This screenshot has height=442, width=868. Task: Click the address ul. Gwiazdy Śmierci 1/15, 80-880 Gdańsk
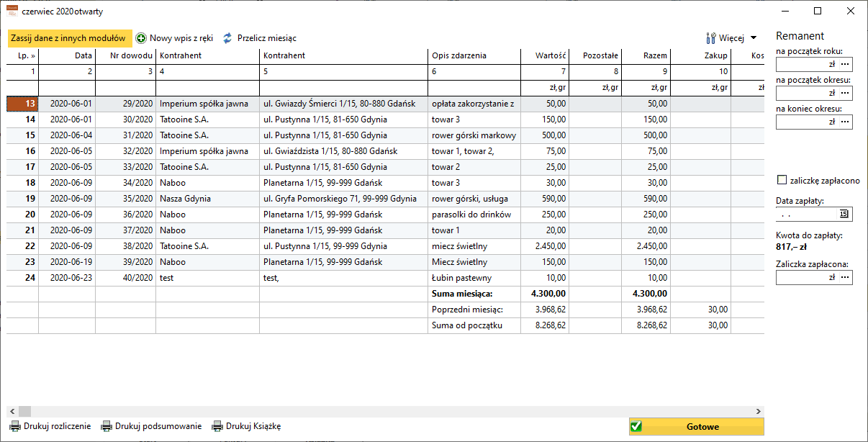[344, 104]
